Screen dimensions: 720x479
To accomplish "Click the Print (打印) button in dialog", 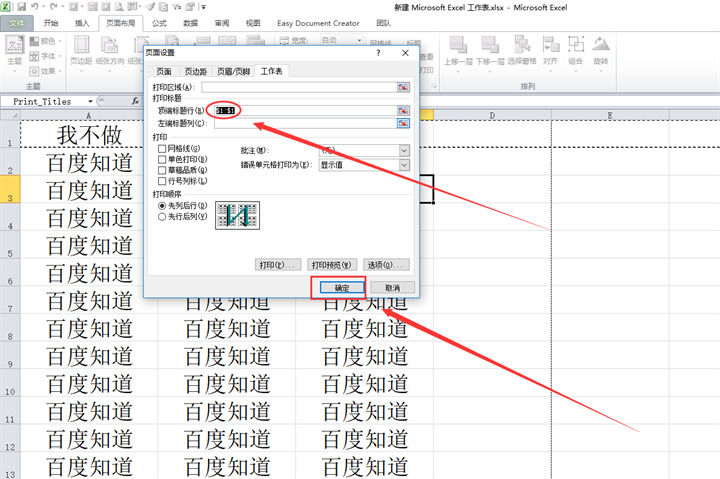I will 278,265.
